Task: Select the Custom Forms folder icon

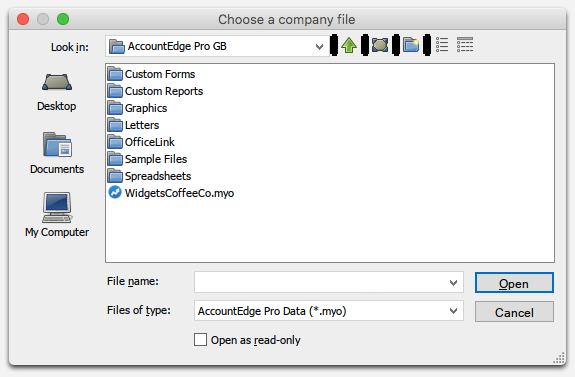Action: 115,74
